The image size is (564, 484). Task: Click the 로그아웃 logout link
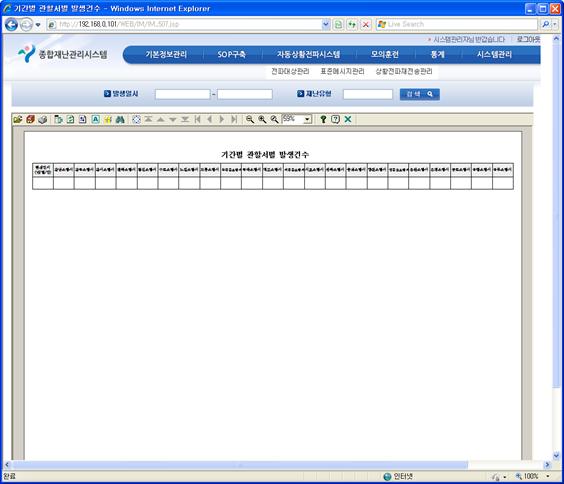pyautogui.click(x=528, y=40)
